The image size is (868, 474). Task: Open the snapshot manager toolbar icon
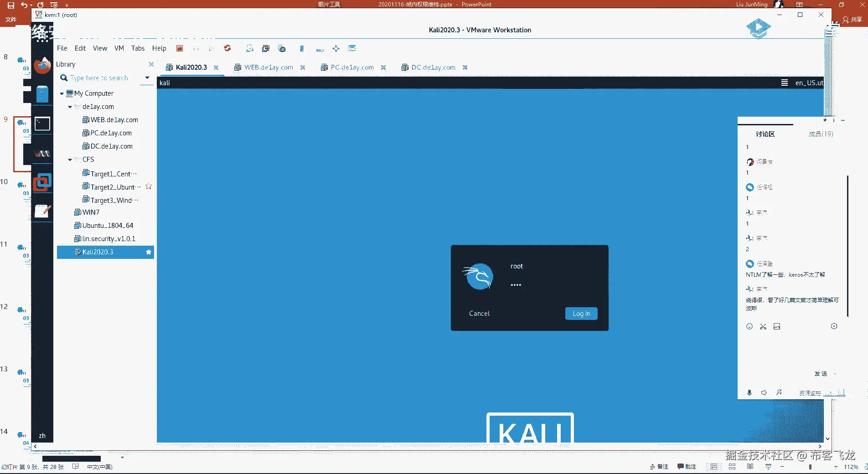point(282,48)
